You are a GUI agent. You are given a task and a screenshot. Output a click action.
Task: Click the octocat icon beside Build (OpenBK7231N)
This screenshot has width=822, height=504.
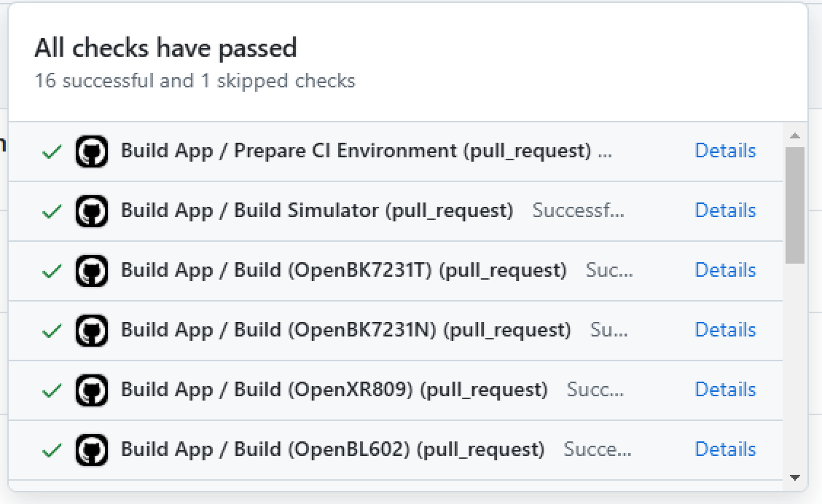point(92,330)
